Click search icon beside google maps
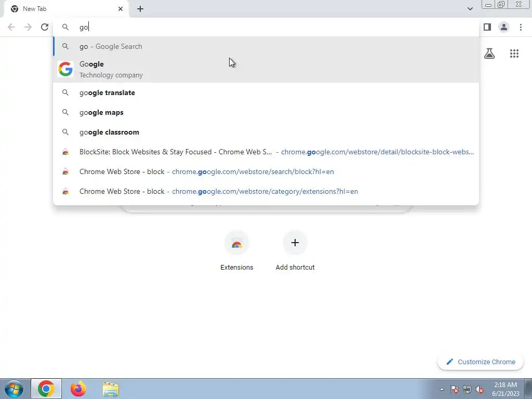The image size is (532, 399). pyautogui.click(x=65, y=112)
